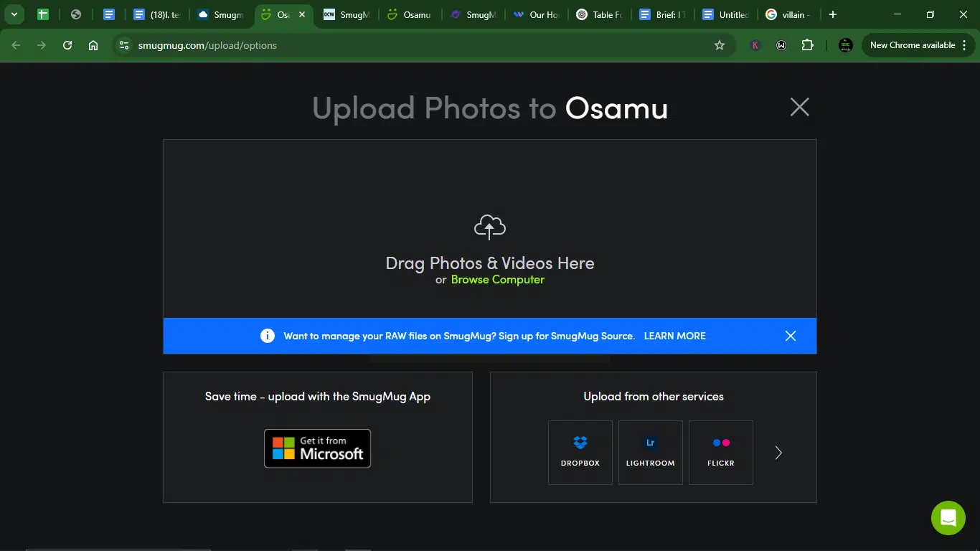Image resolution: width=980 pixels, height=551 pixels.
Task: Switch to the 'Table Fo' ChatGPT tab
Action: [599, 14]
